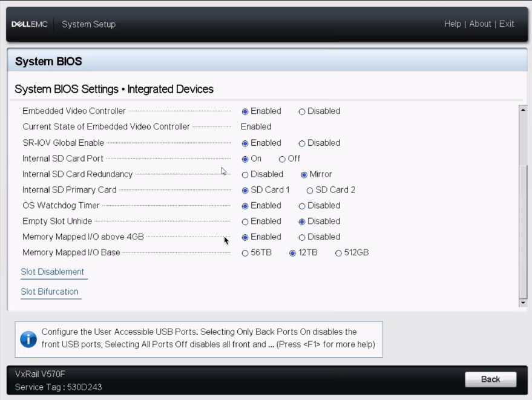Choose 12TB for Memory Mapped I/O Base
The width and height of the screenshot is (532, 400).
tap(292, 253)
